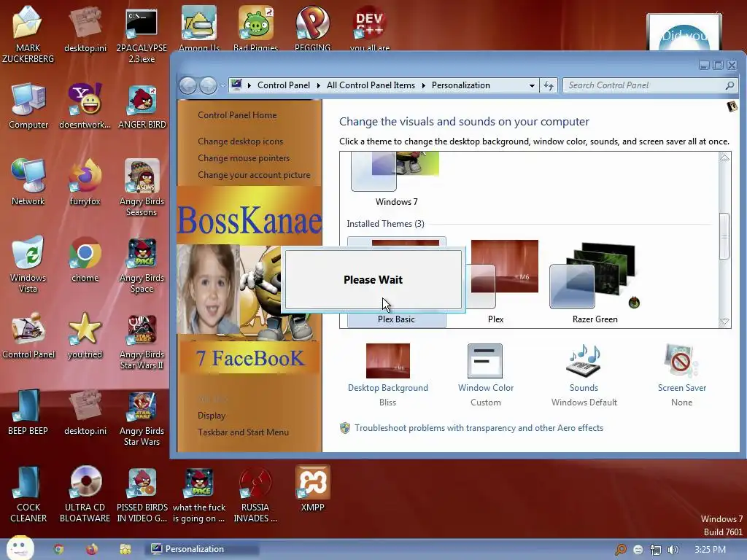Open the Sounds settings icon
Screen dimensions: 747x560
click(x=584, y=360)
